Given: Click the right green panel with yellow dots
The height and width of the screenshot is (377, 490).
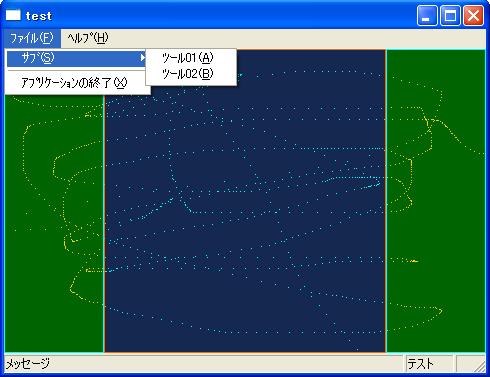Looking at the screenshot, I should coord(436,201).
